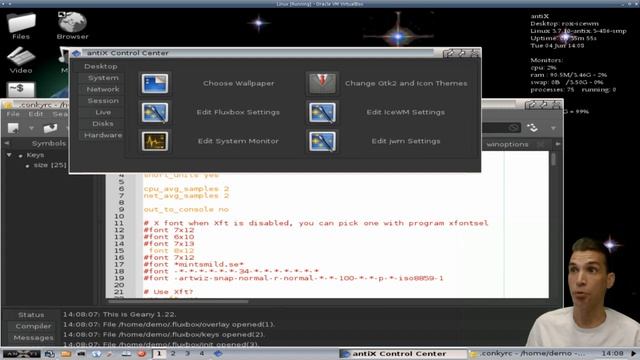Select the .conkyrc Geany taskbar entry

coord(530,354)
